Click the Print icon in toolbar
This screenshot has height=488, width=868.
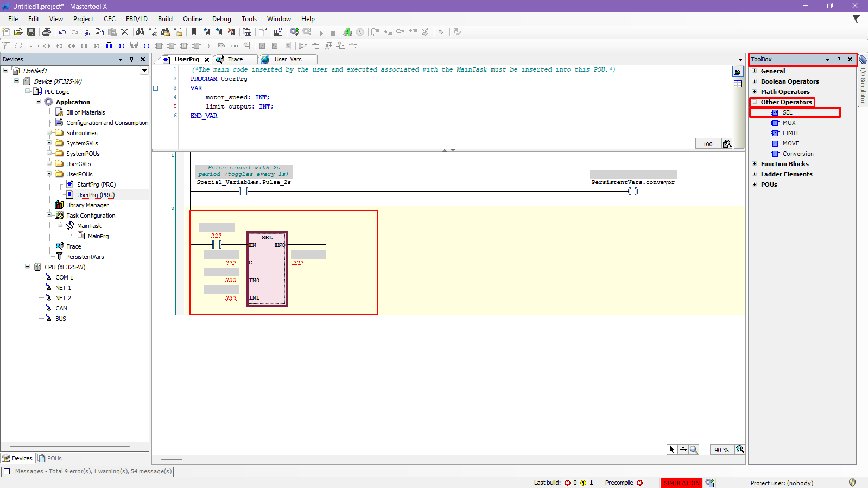[47, 32]
